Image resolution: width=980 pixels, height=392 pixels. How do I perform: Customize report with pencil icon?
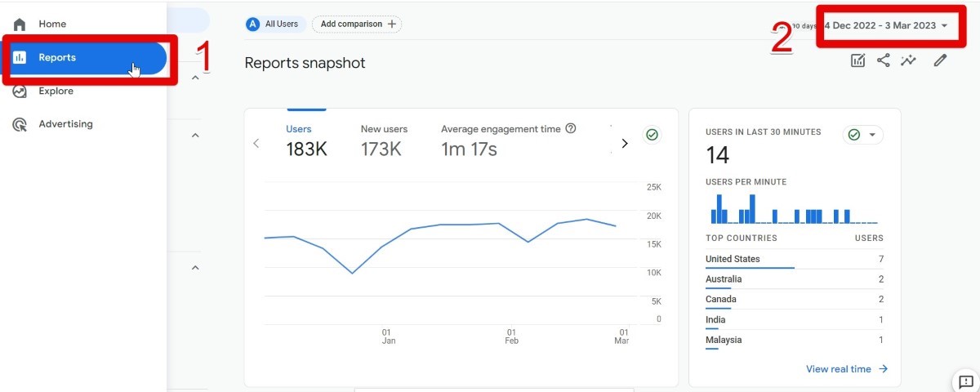tap(940, 60)
